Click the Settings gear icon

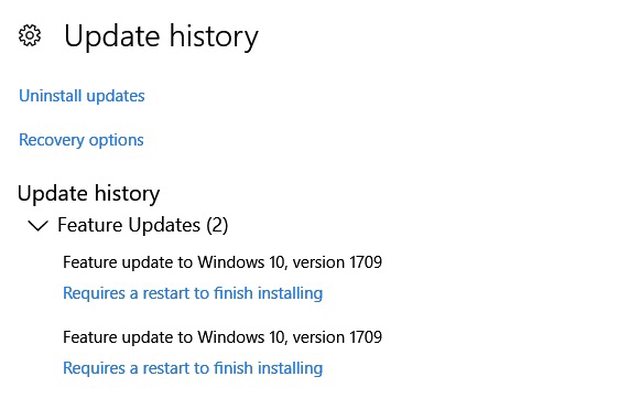(30, 36)
